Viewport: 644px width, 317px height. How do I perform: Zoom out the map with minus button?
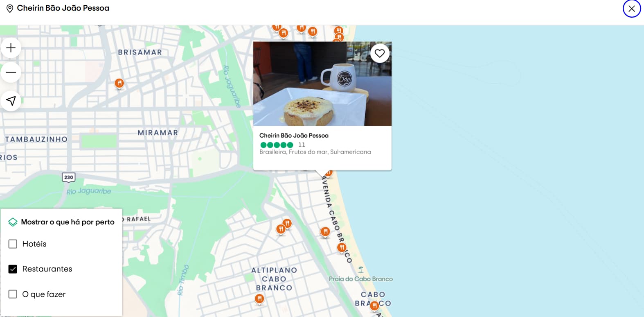[x=11, y=72]
